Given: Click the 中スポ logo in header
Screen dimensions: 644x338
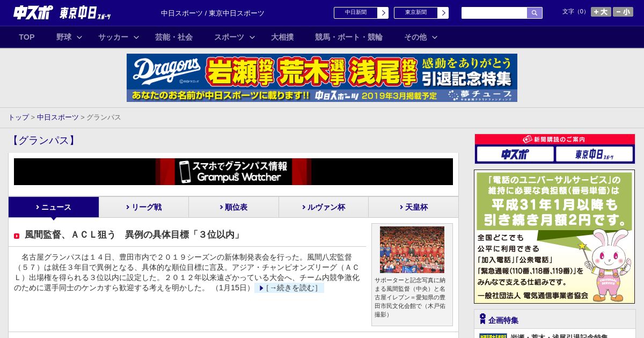Looking at the screenshot, I should pos(33,13).
